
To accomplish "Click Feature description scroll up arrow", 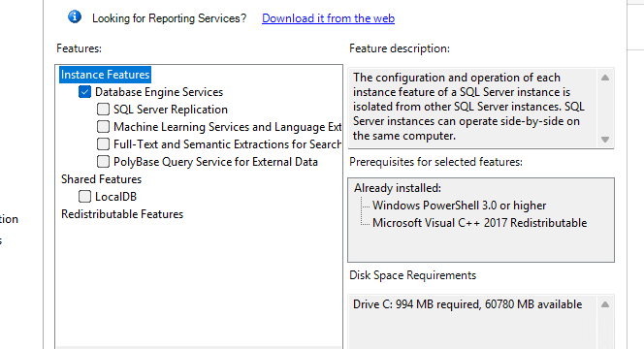I will coord(605,78).
